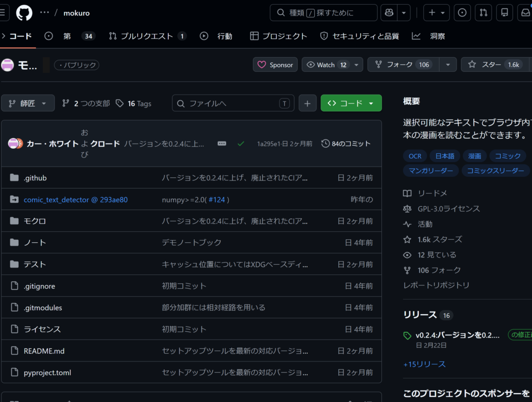Screen dimensions: 532x402
Task: Open the .github folder
Action: pos(35,178)
